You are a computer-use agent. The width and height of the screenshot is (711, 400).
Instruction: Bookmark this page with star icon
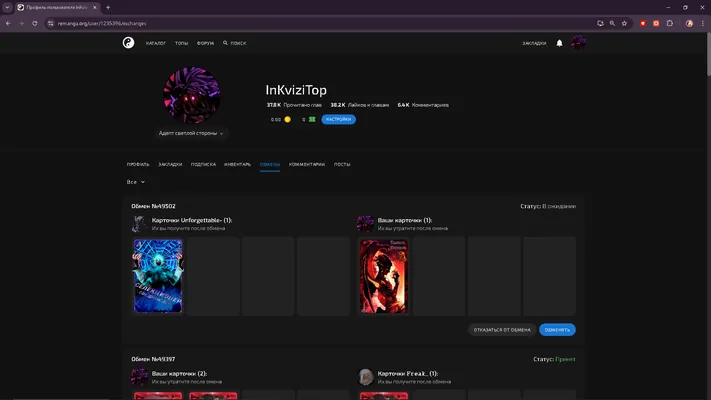click(x=624, y=23)
